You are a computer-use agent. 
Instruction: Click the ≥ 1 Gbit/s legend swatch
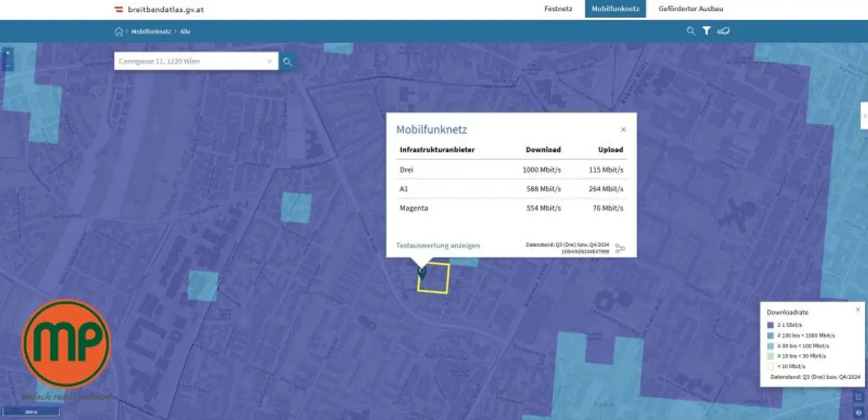pyautogui.click(x=770, y=326)
